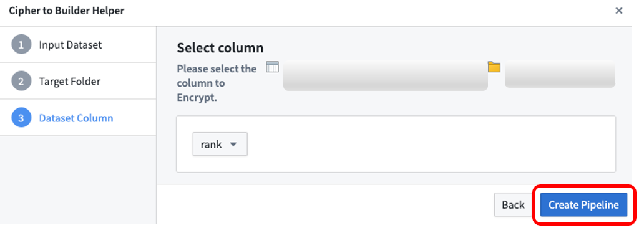The image size is (644, 233).
Task: Click the step 1 circle icon
Action: point(21,45)
